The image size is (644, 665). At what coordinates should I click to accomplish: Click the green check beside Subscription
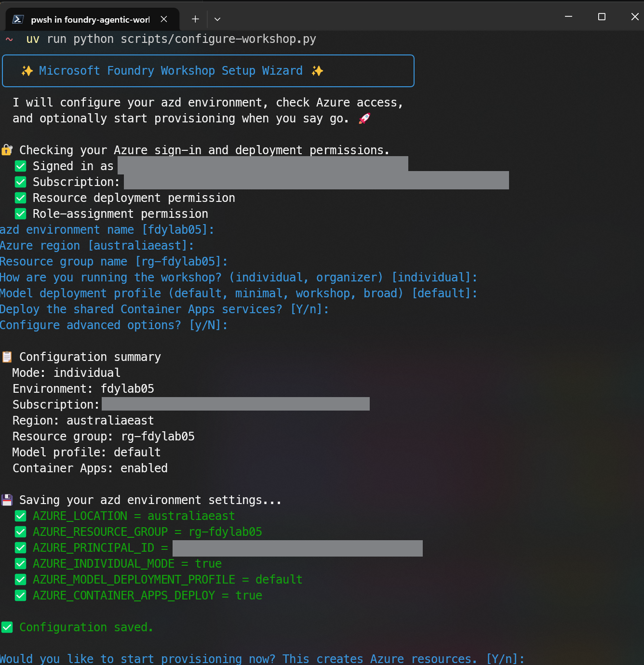[x=20, y=182]
